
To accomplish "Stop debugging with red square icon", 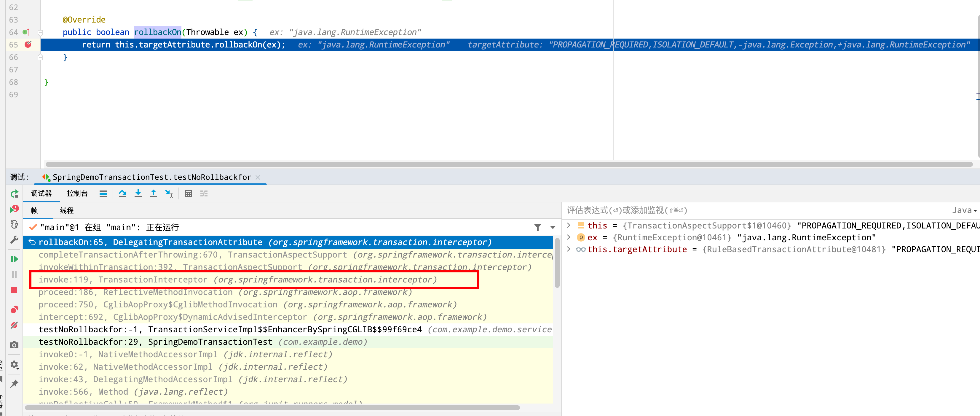I will pyautogui.click(x=14, y=290).
